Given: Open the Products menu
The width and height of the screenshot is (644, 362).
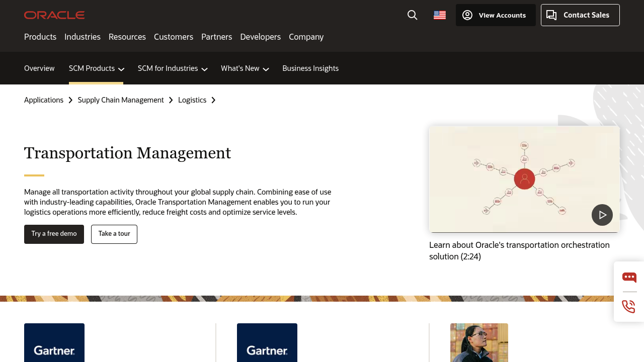Looking at the screenshot, I should tap(40, 37).
